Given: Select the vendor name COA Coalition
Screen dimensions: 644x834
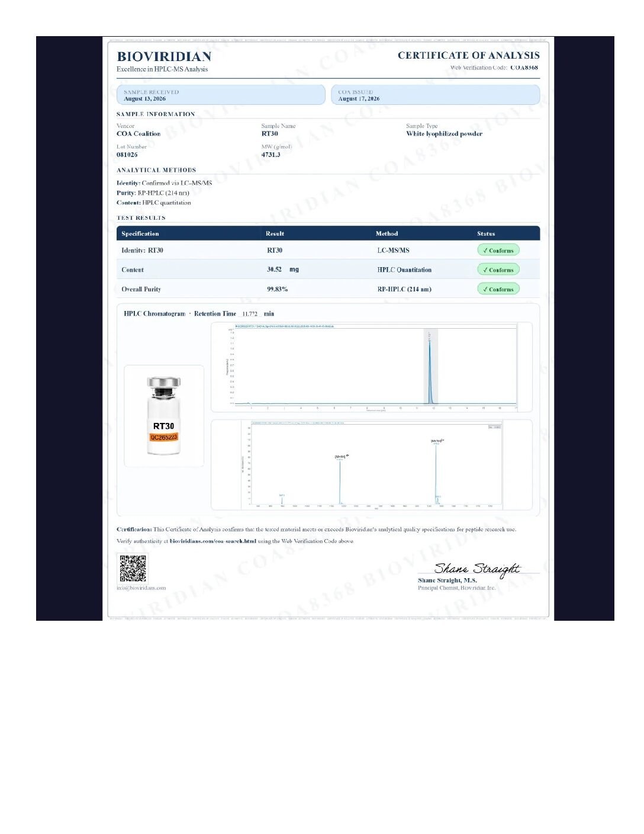Looking at the screenshot, I should coord(139,134).
